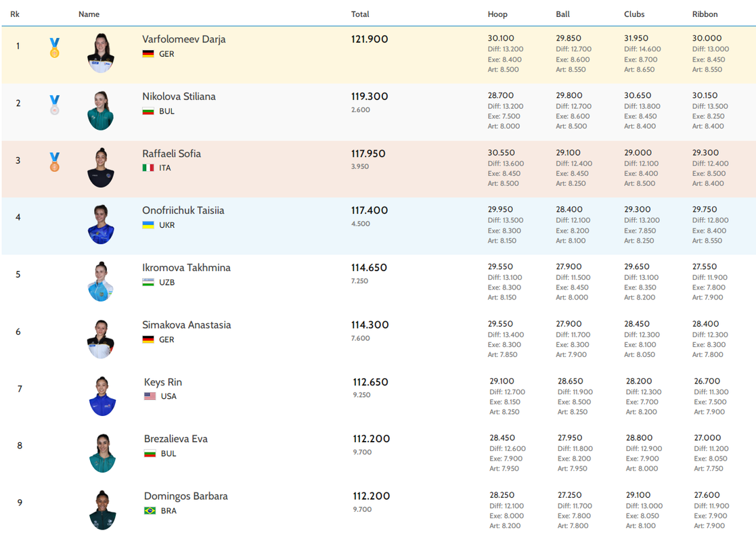Click the German flag beside Varfolomeev Darja
The width and height of the screenshot is (756, 541).
point(148,54)
